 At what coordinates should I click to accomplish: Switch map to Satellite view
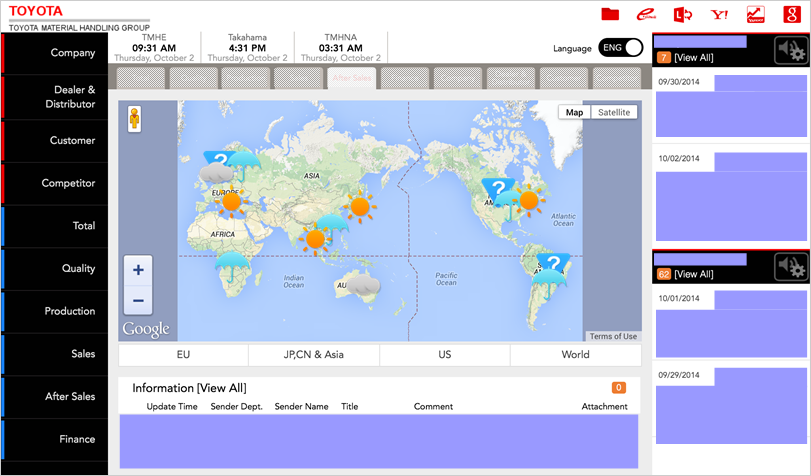[614, 113]
